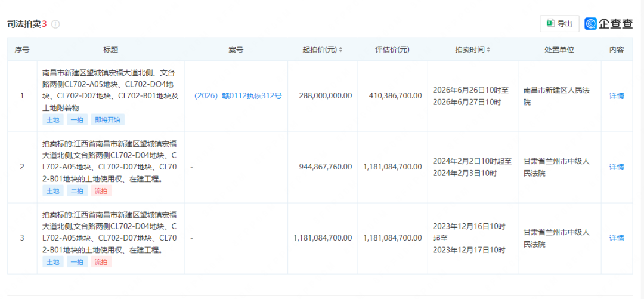
Task: Select the 序号 column header
Action: tap(22, 50)
